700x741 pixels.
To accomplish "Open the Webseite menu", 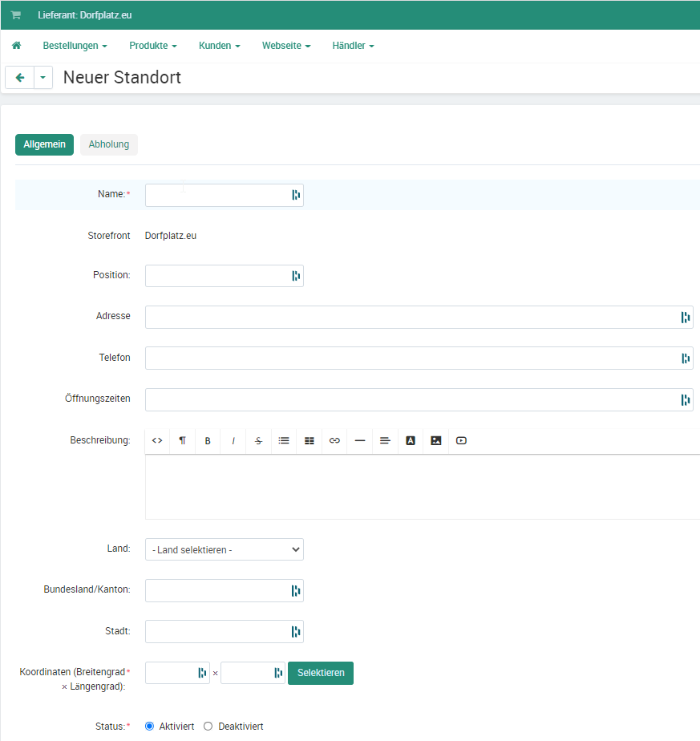I will 286,46.
